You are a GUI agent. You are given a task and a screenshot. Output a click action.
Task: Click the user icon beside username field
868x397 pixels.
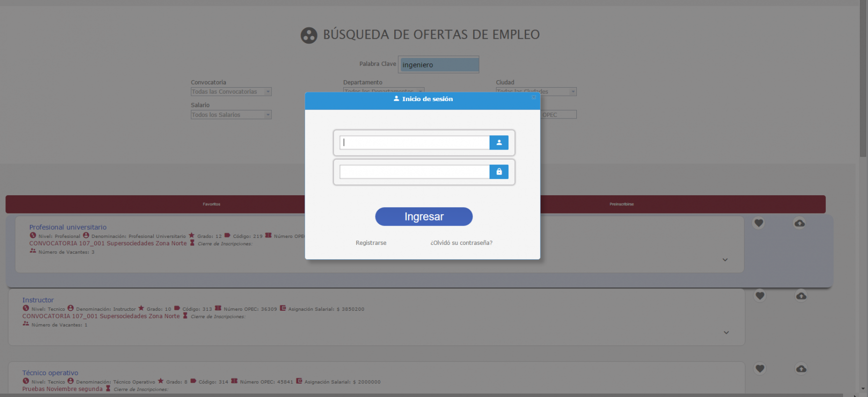[x=499, y=143]
